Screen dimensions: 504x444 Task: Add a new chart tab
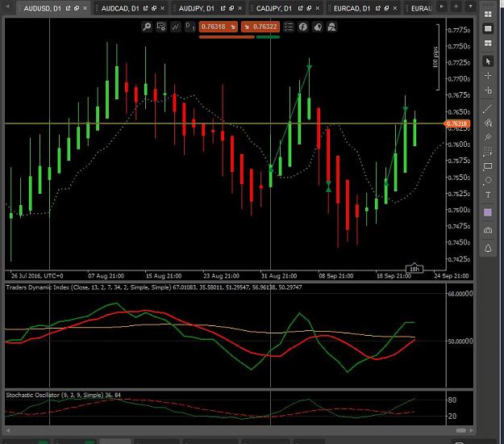coord(456,6)
